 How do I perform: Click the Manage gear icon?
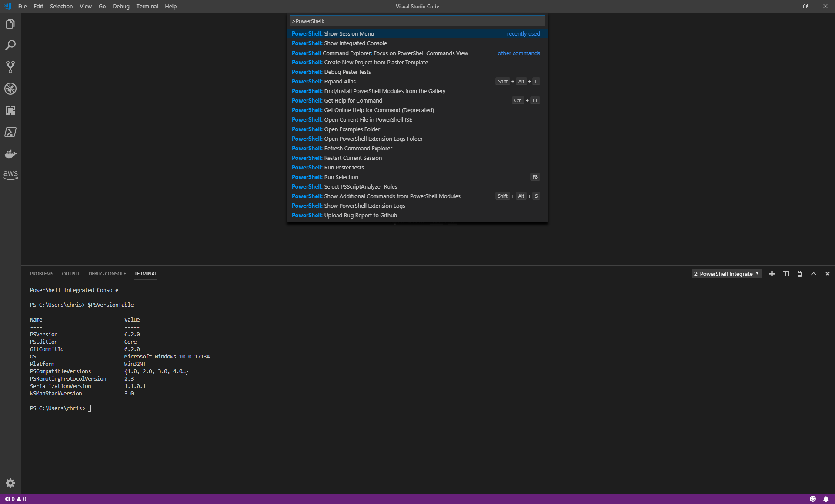pyautogui.click(x=10, y=483)
